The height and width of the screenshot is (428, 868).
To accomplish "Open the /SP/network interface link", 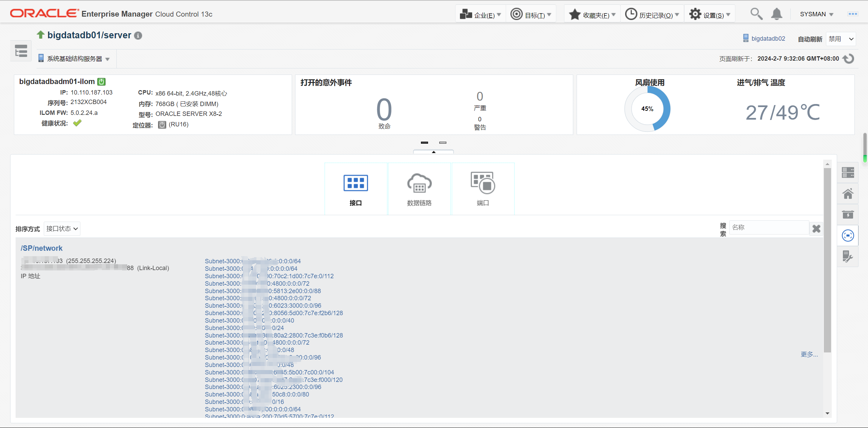I will point(42,248).
